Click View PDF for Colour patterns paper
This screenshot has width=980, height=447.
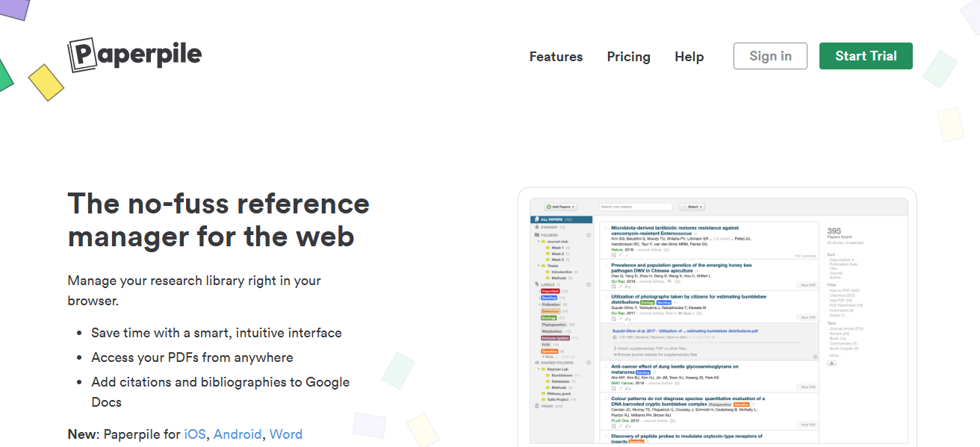click(808, 424)
